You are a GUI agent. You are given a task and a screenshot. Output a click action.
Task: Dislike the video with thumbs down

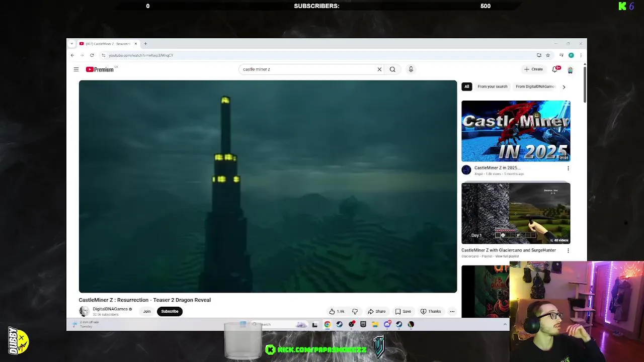pyautogui.click(x=355, y=311)
